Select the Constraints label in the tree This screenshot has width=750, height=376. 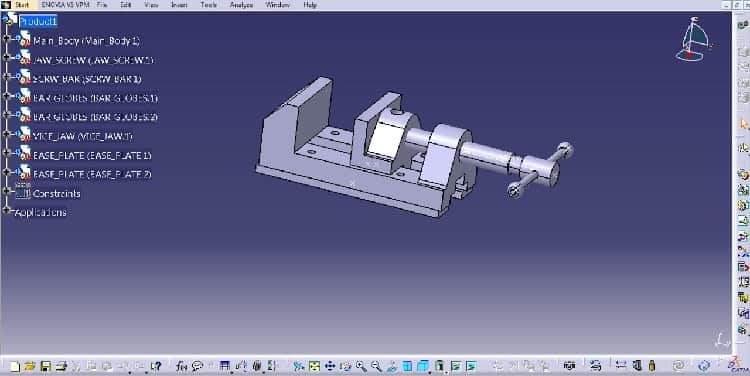56,194
